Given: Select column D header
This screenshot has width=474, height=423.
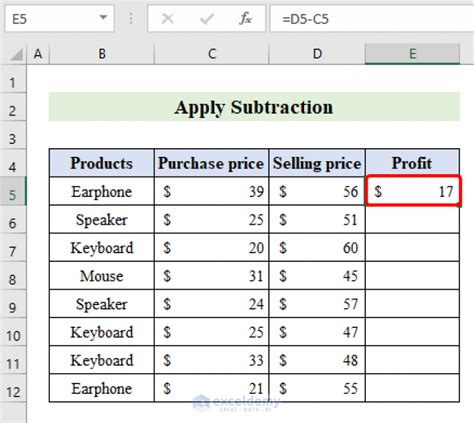Looking at the screenshot, I should tap(317, 54).
